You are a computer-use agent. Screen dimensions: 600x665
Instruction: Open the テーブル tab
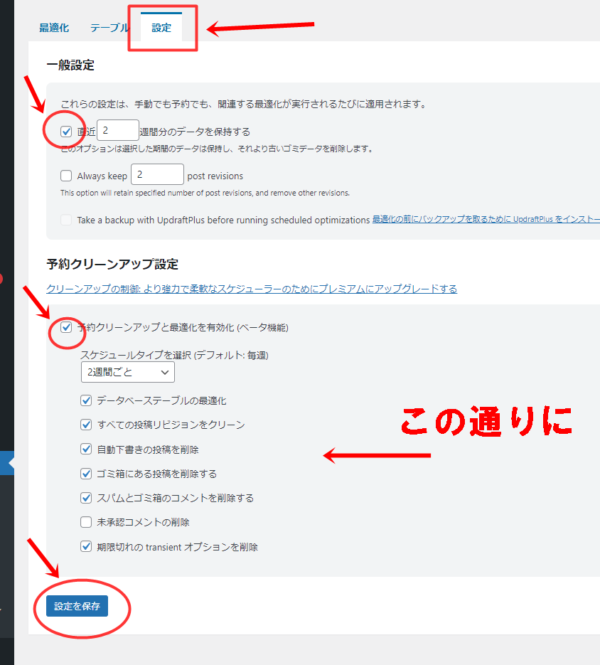pos(109,28)
